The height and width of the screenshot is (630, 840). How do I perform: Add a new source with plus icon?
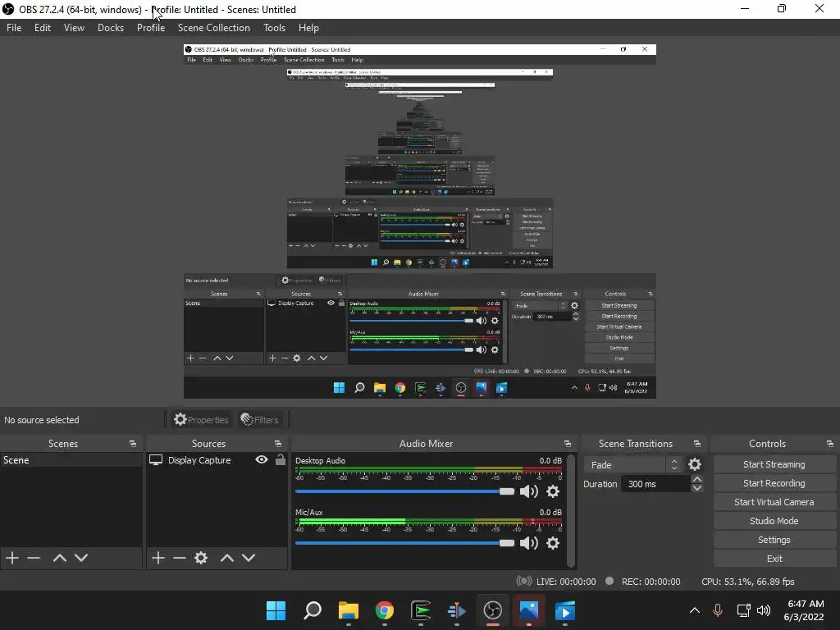(x=158, y=558)
